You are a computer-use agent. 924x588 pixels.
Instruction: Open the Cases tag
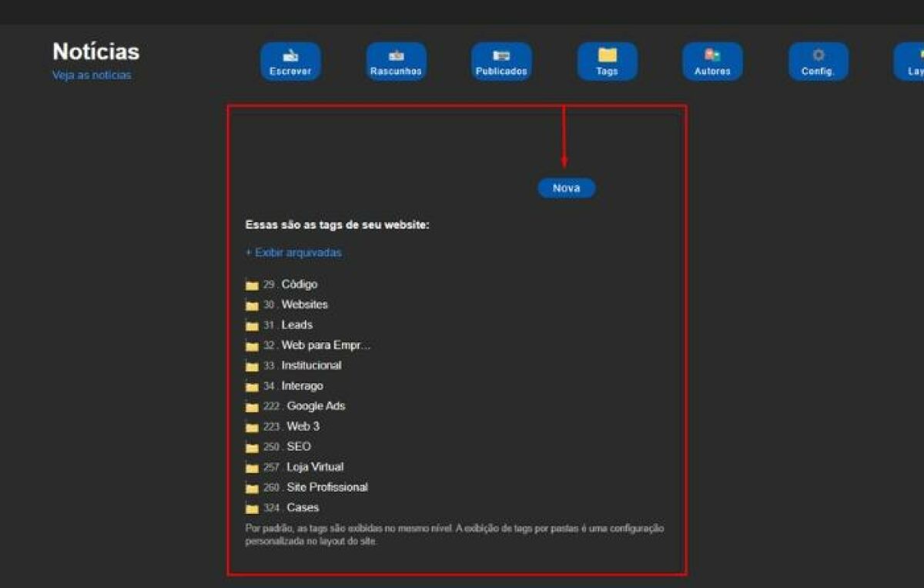pyautogui.click(x=303, y=508)
